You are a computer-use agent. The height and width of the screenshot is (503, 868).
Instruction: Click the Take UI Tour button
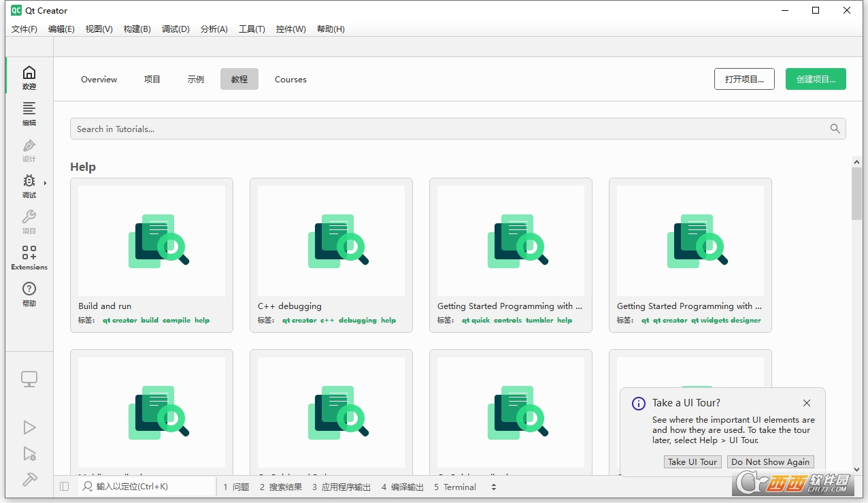pos(692,461)
